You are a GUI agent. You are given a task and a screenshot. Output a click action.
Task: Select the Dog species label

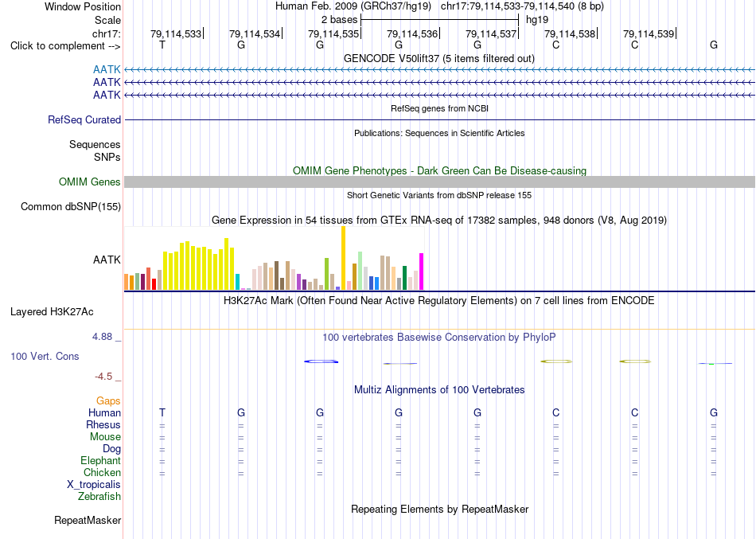click(112, 449)
